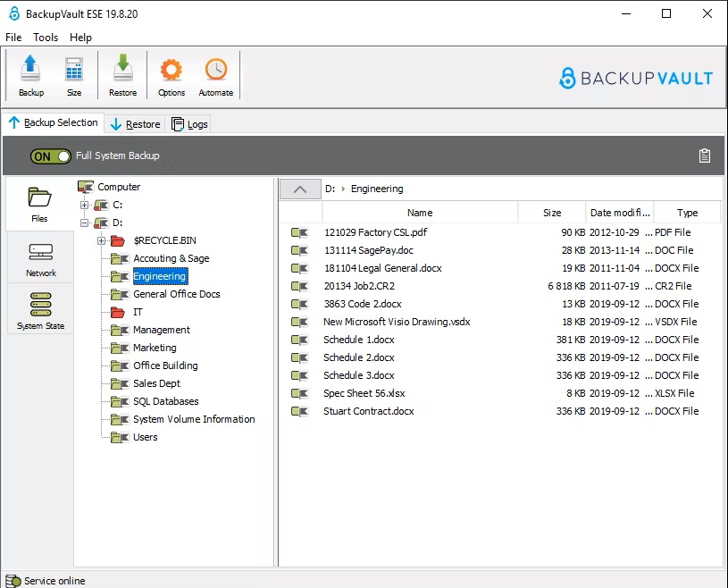Toggle backup flag for Schedule 1.docx
Viewport: 728px width, 588px height.
point(299,340)
